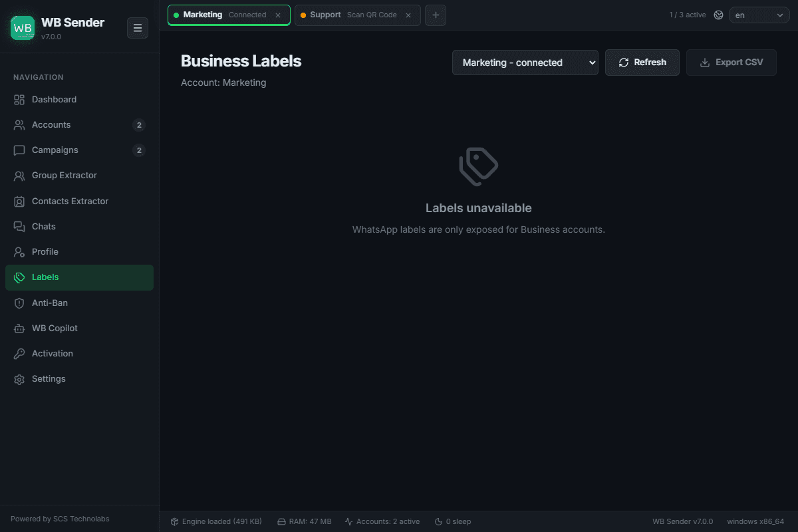Click the 'Labels unavailable' message
Image resolution: width=798 pixels, height=532 pixels.
coord(479,208)
